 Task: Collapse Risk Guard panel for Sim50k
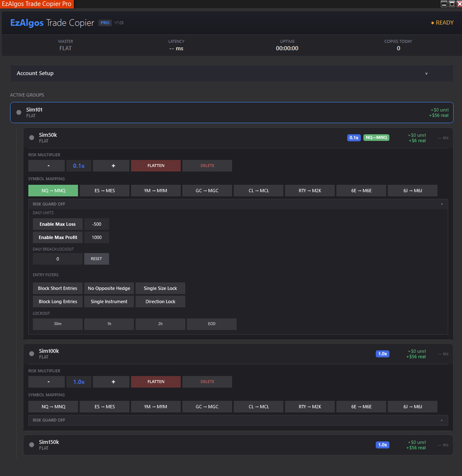[x=238, y=204]
